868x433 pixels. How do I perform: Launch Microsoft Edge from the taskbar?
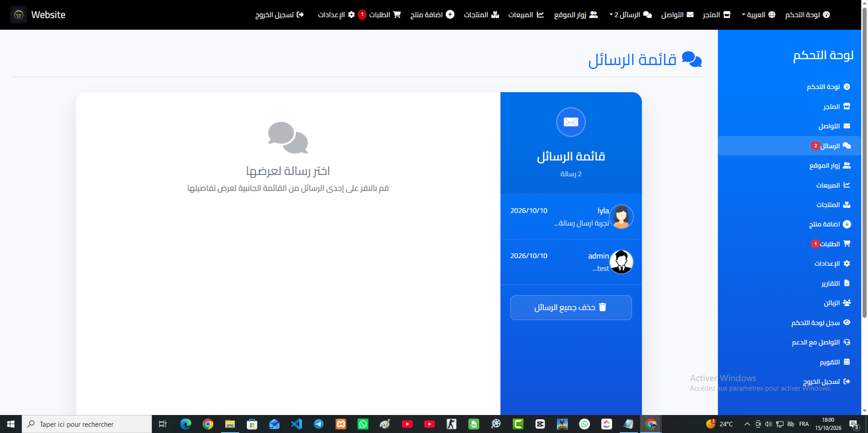pos(186,424)
